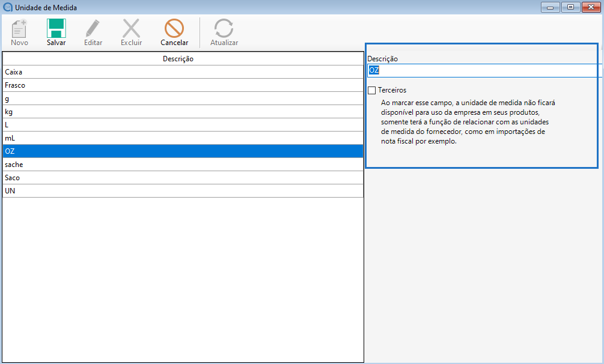Cancel editing with the Cancelar icon
The image size is (604, 364).
click(x=174, y=29)
